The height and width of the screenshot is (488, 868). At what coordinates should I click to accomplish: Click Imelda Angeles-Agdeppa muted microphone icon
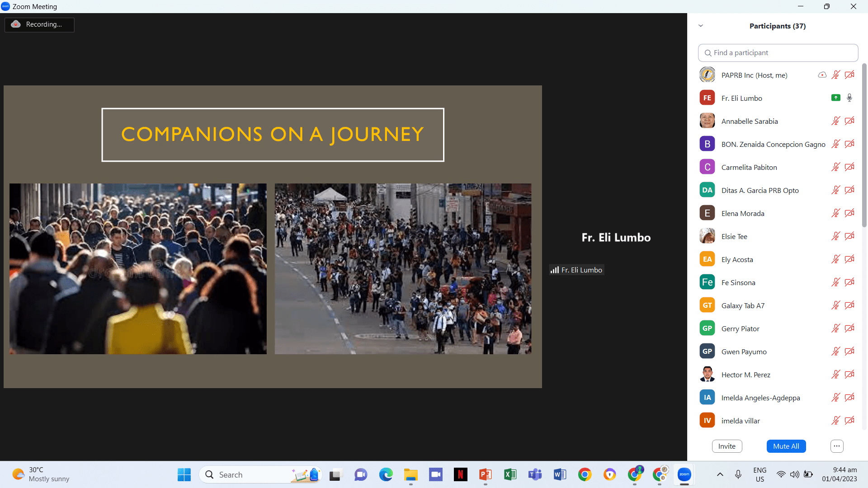click(x=835, y=398)
